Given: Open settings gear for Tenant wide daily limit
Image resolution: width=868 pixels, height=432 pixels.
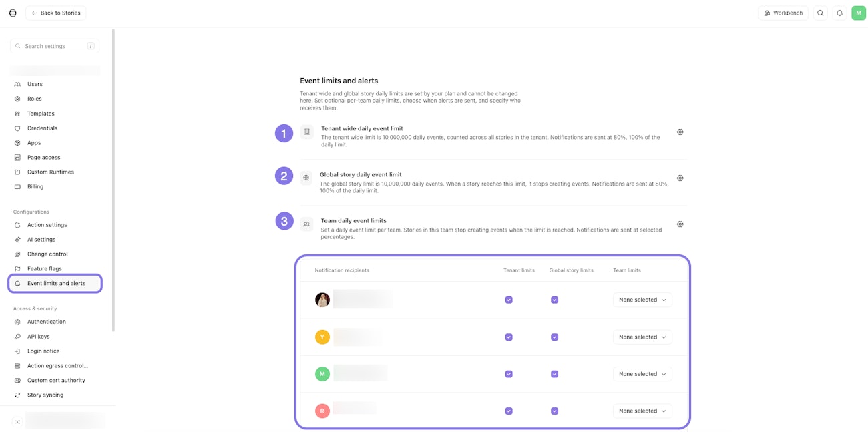Looking at the screenshot, I should (680, 132).
